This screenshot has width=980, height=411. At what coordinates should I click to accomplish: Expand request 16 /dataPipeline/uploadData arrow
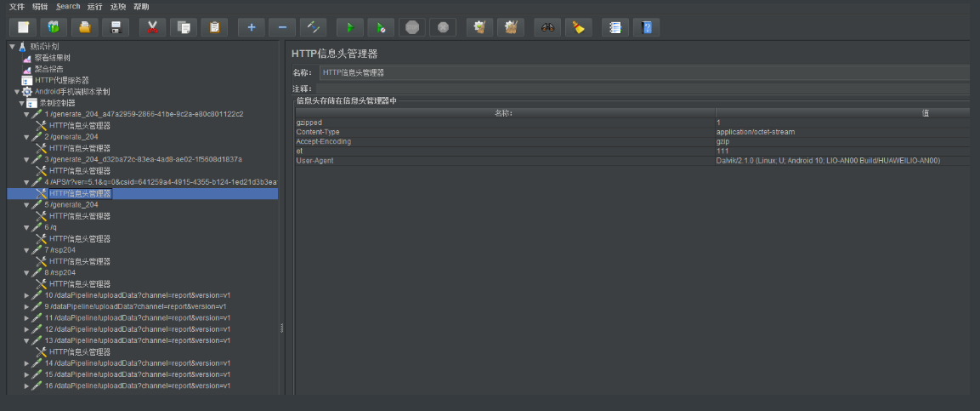[26, 385]
